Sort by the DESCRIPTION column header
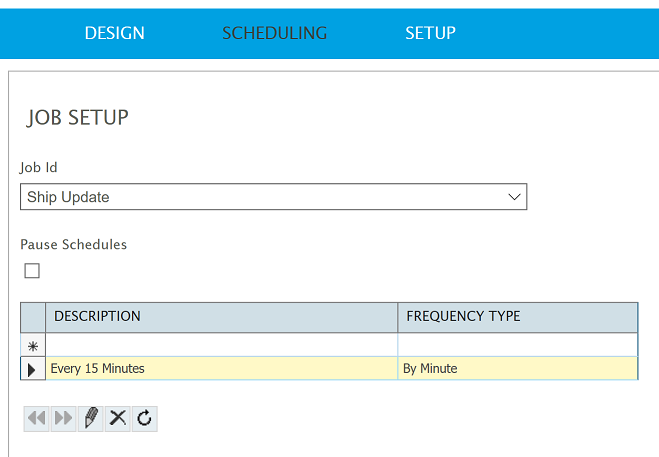 [x=221, y=317]
